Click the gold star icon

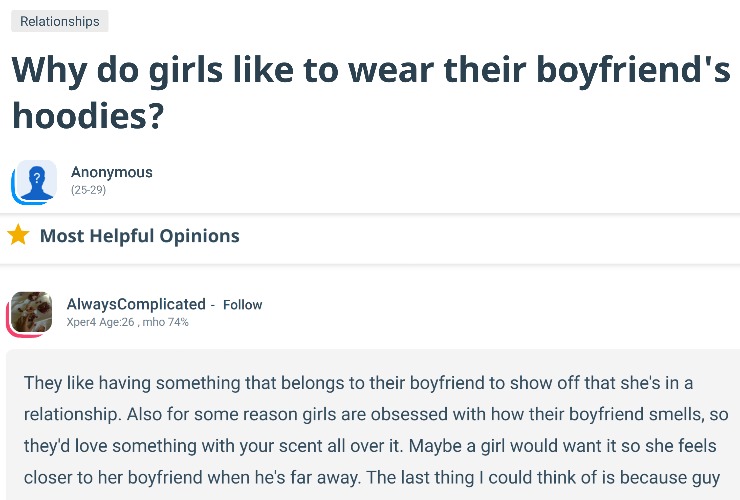(18, 236)
